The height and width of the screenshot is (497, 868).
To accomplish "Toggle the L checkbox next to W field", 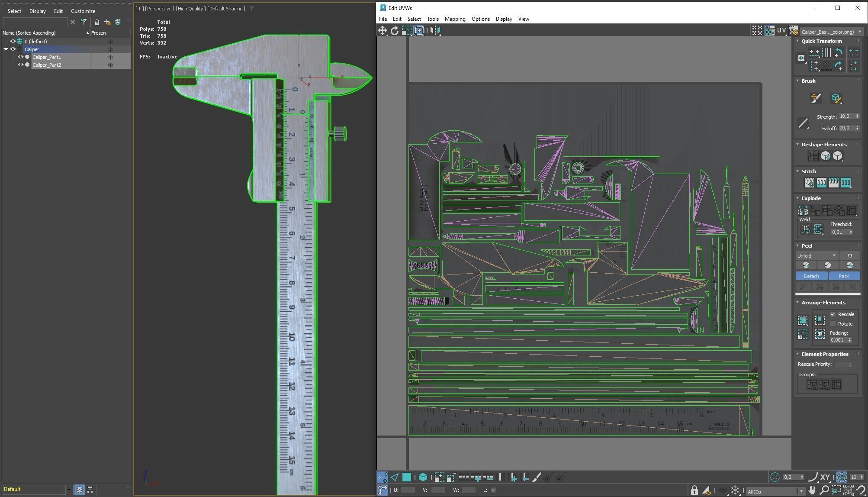I will coord(493,490).
